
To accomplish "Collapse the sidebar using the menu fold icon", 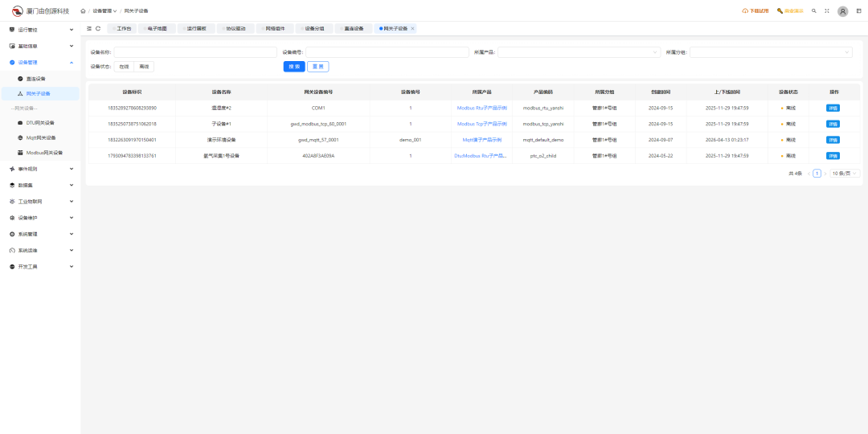I will (89, 28).
